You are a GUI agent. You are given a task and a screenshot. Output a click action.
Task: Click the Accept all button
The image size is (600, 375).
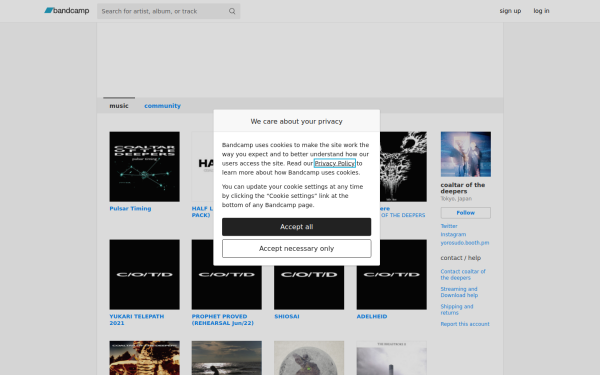point(297,227)
